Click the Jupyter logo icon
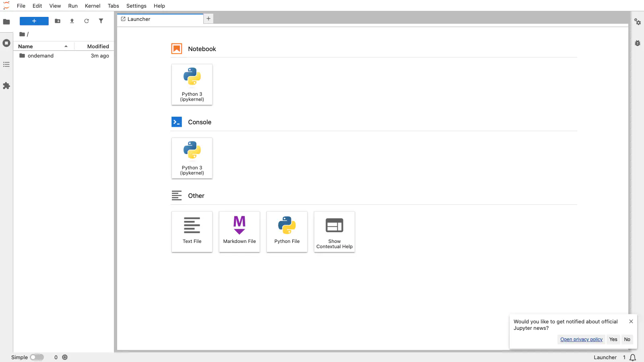 [x=6, y=6]
